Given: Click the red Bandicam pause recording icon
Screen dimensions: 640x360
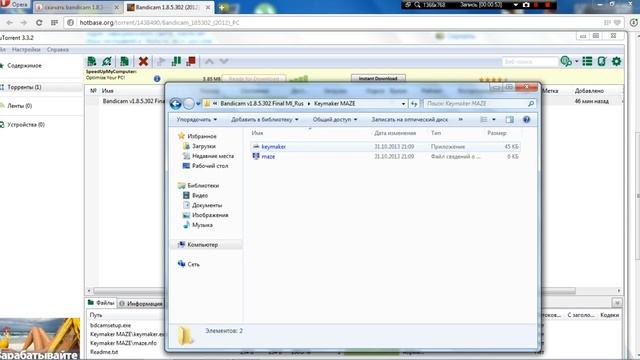Looking at the screenshot, I should pos(537,4).
